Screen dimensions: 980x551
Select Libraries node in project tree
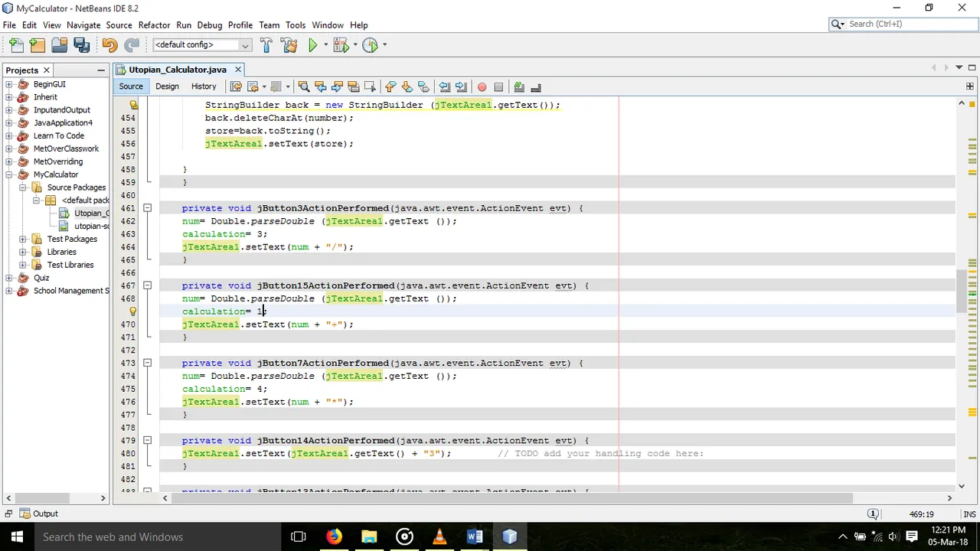(61, 252)
